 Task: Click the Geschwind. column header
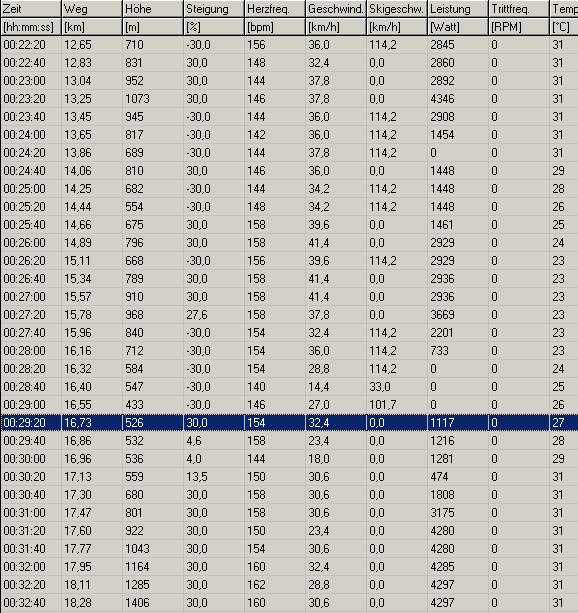tap(336, 9)
